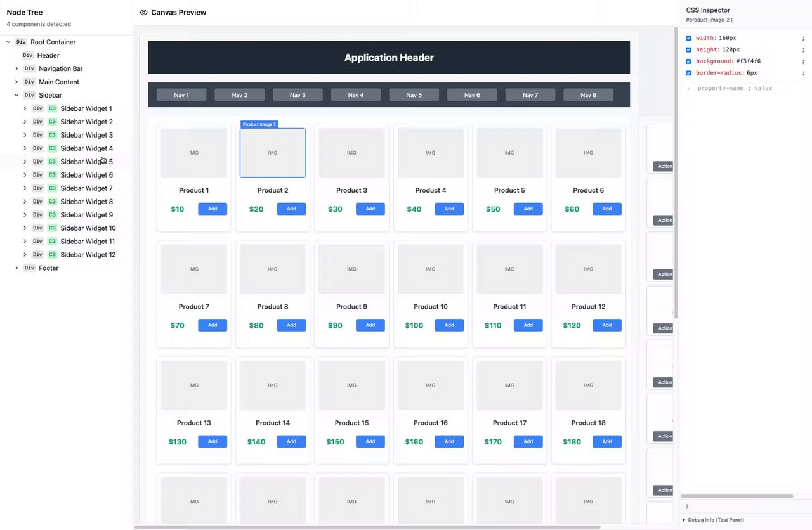Click the Div badge next to Header
Screen dimensions: 812x530
[x=28, y=56]
